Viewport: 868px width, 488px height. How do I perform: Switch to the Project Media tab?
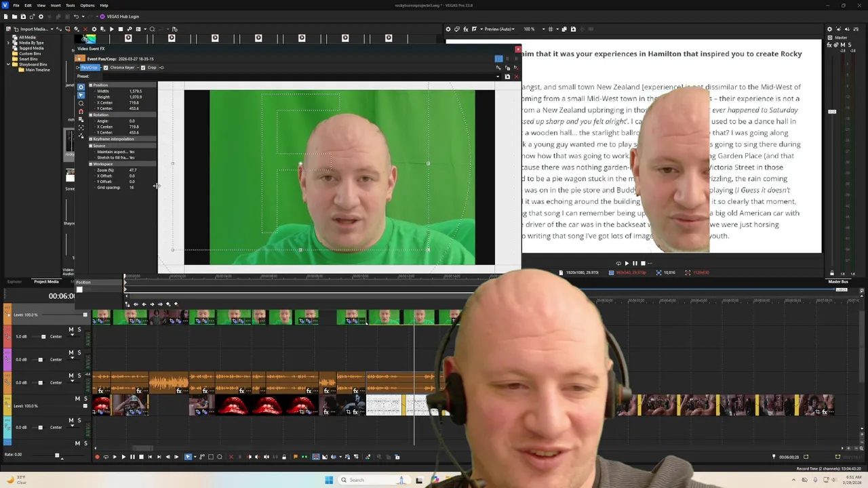46,281
